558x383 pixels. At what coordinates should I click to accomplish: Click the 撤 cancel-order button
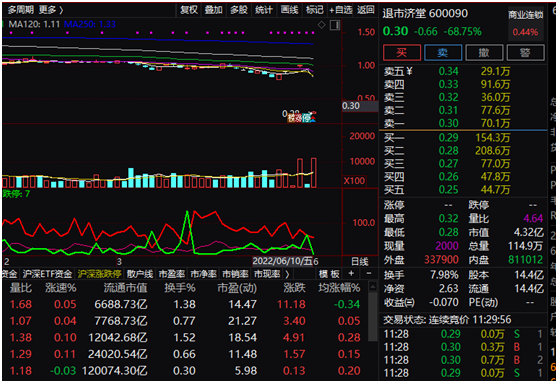coord(484,53)
